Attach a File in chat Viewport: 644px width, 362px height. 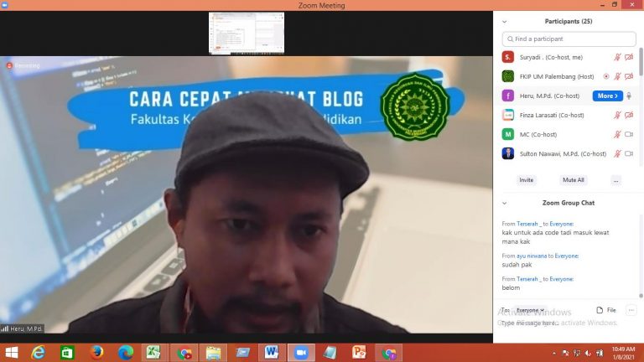coord(606,310)
